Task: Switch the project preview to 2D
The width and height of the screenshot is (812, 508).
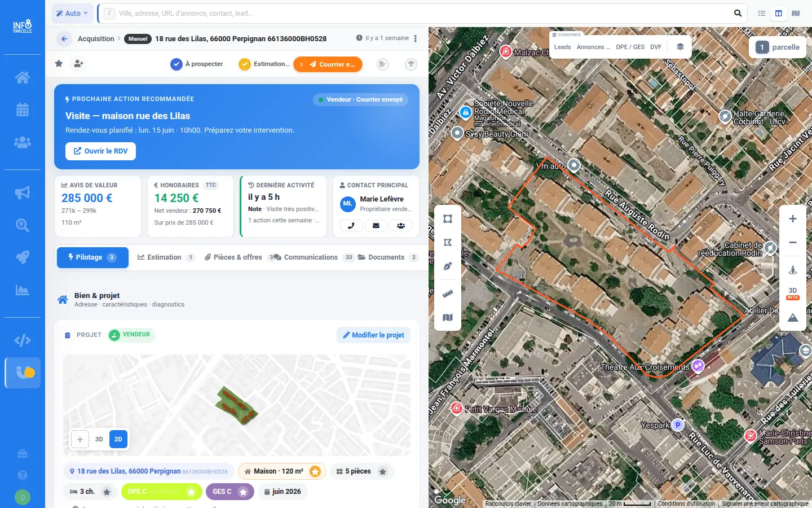Action: (118, 439)
